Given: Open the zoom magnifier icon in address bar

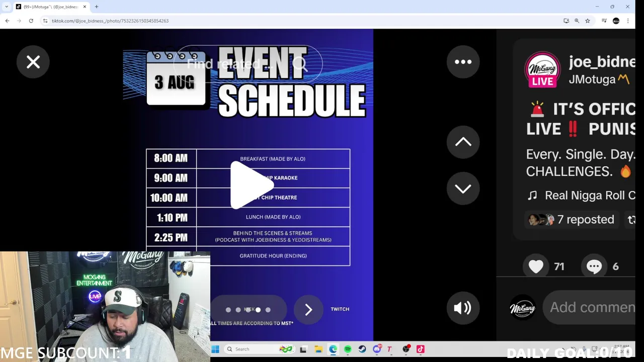Looking at the screenshot, I should click(577, 21).
